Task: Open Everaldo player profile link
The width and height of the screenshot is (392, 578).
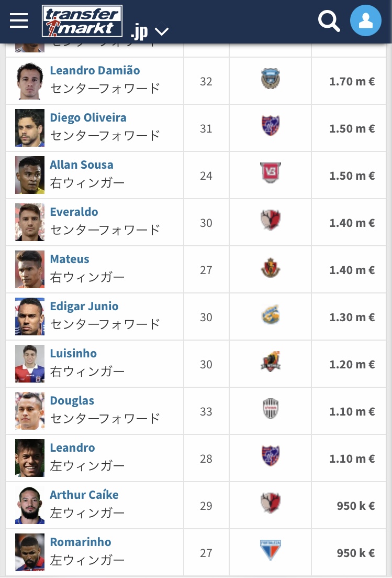Action: click(74, 212)
